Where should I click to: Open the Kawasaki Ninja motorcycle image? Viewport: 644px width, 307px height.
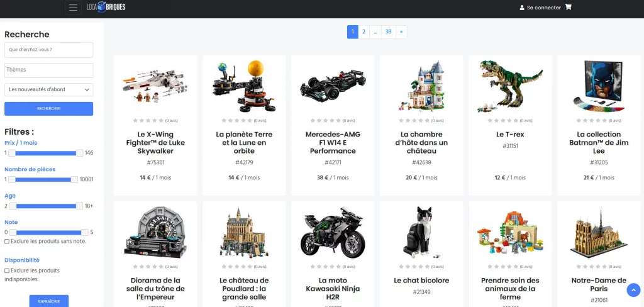(x=333, y=232)
